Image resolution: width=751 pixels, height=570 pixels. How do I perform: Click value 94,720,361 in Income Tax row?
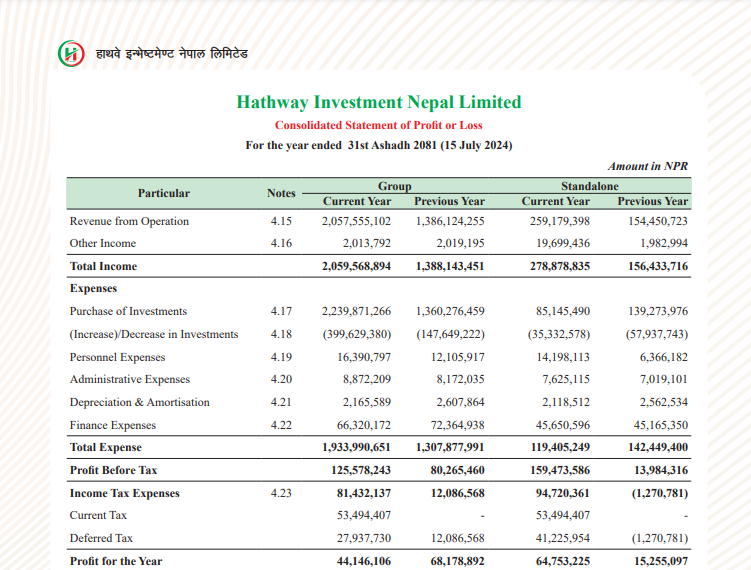[x=563, y=493]
